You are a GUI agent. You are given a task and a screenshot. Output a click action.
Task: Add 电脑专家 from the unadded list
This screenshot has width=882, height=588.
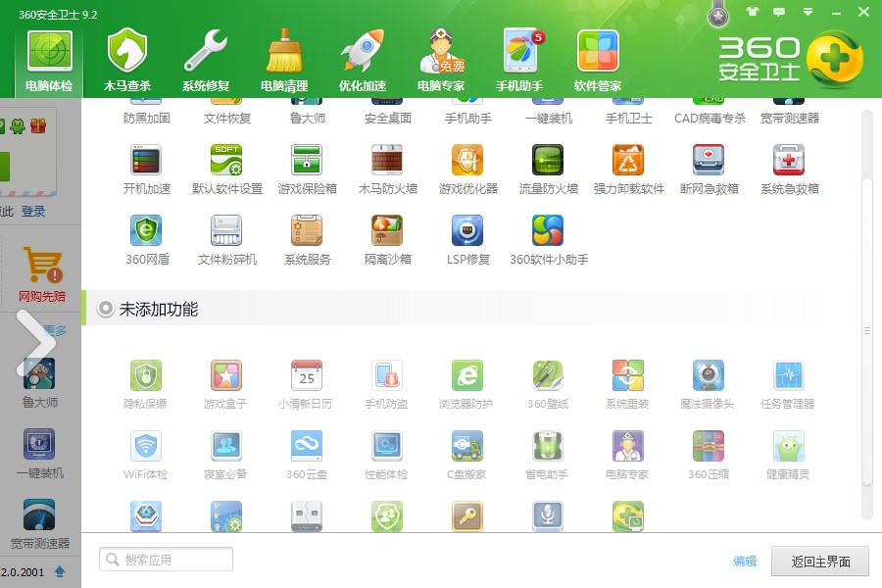[628, 455]
